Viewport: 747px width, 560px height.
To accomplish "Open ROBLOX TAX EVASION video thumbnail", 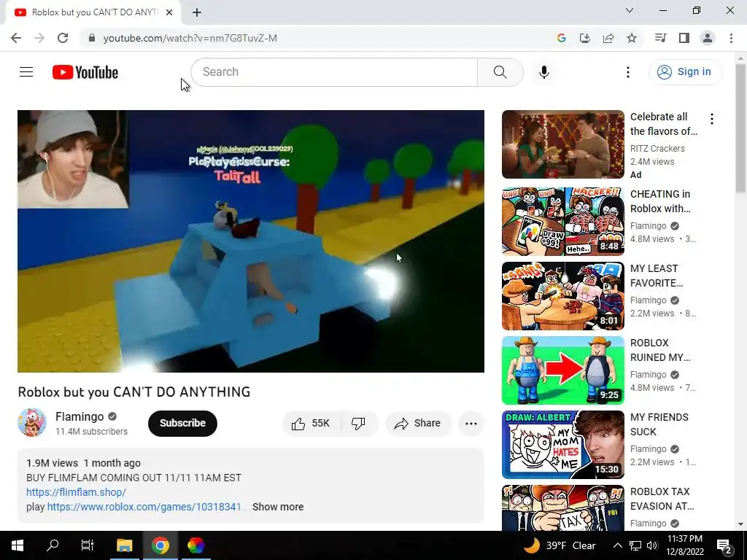I will [562, 507].
